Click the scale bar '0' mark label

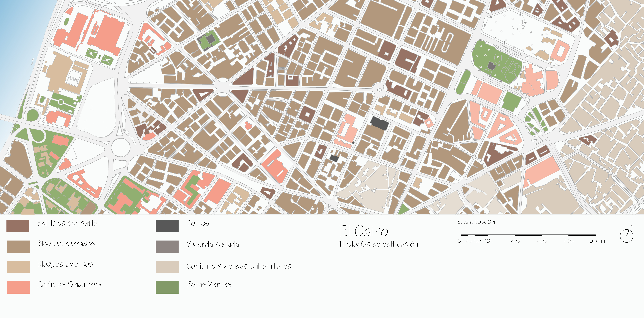tap(459, 241)
